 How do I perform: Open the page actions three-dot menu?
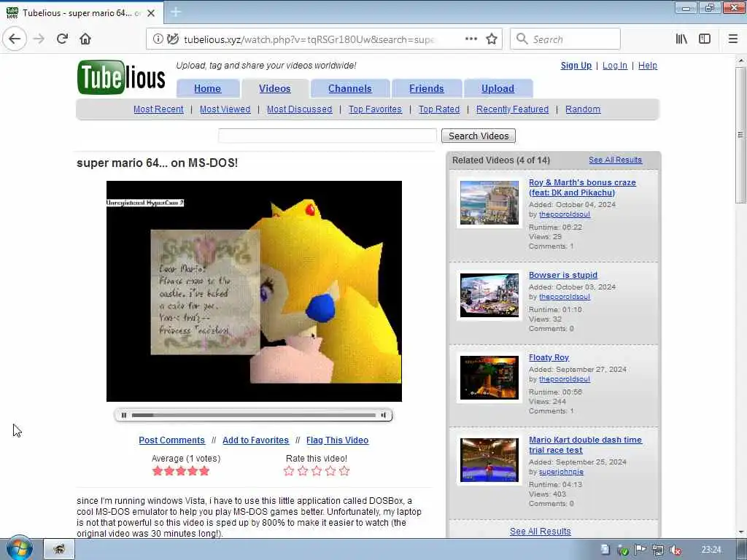[x=471, y=39]
